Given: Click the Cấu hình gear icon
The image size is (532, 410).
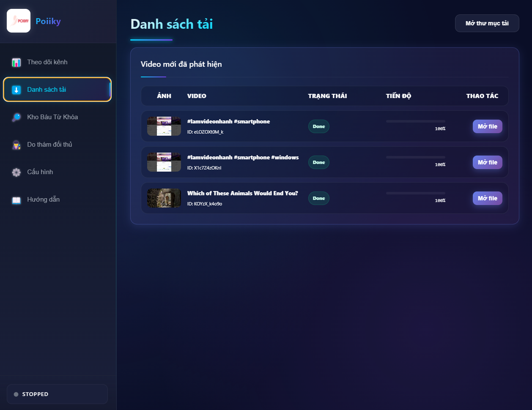Looking at the screenshot, I should [16, 172].
